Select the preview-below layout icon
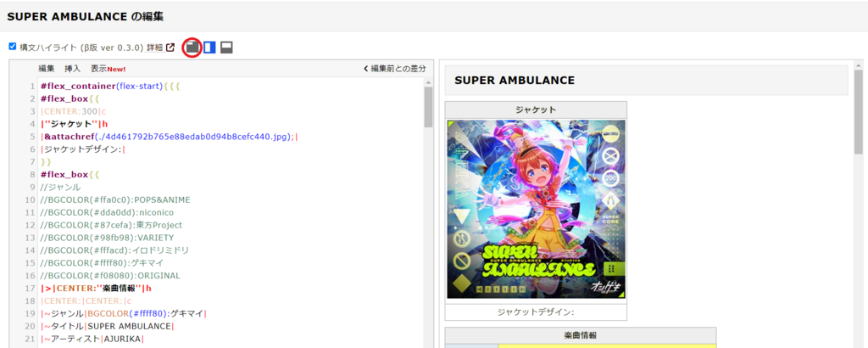Screen dimensions: 868x348 click(225, 48)
